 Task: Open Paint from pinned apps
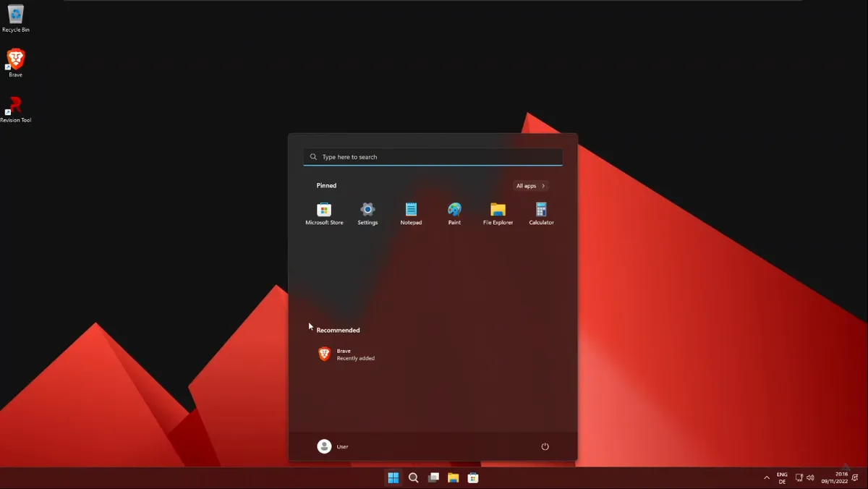(x=454, y=214)
